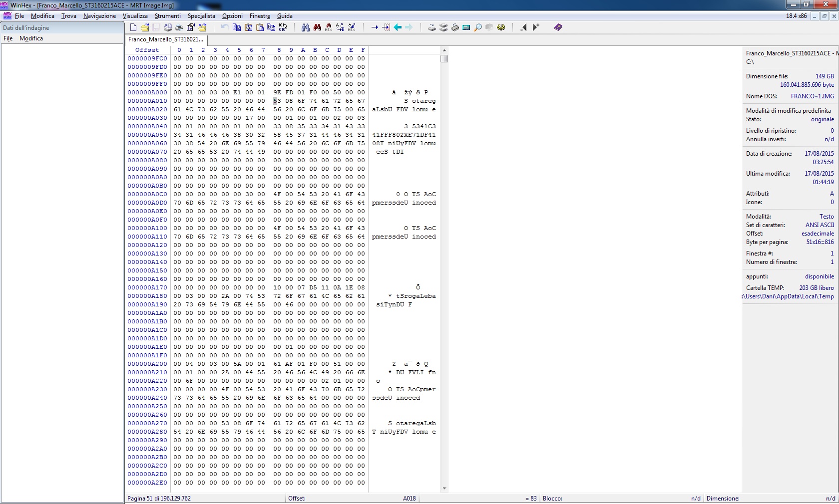Click bytes per page value '51x16=816'
This screenshot has width=839, height=504.
point(820,242)
